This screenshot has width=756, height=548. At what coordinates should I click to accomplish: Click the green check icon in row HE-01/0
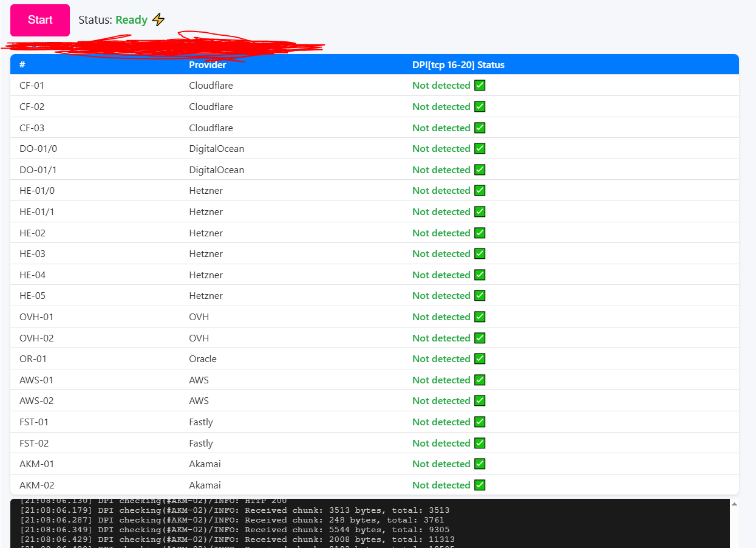[480, 191]
